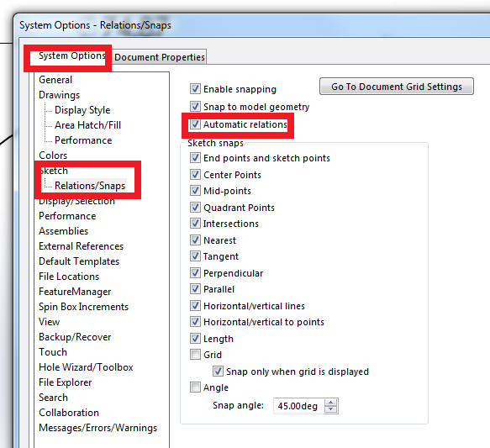Click Go To Document Grid Settings button
This screenshot has height=448, width=490.
397,87
